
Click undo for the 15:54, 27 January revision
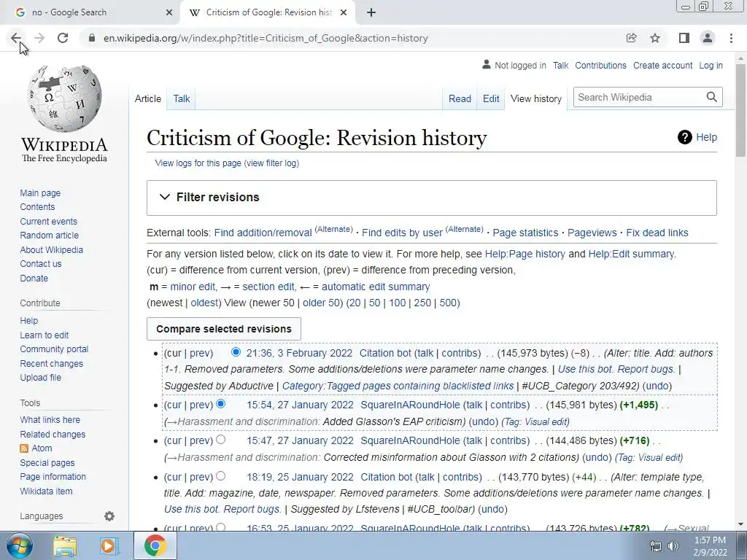point(483,421)
